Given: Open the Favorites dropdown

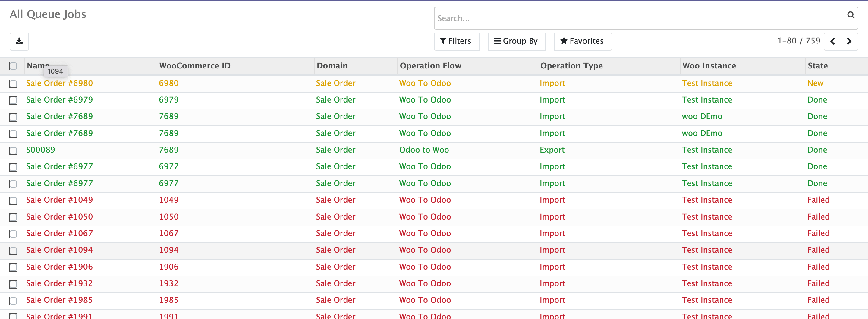Looking at the screenshot, I should [582, 41].
